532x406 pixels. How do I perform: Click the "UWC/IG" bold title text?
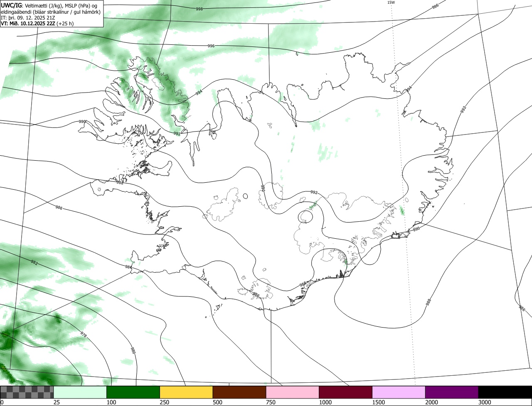pyautogui.click(x=11, y=5)
